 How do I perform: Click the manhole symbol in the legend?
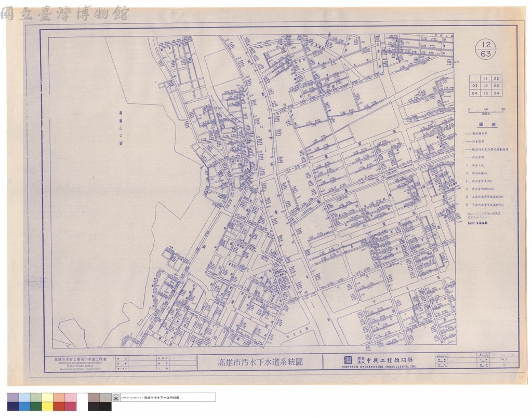tap(467, 166)
